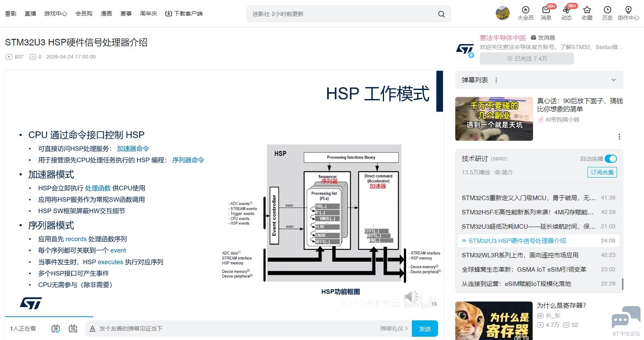
Task: Click the 弹幕列表 header label
Action: [475, 80]
